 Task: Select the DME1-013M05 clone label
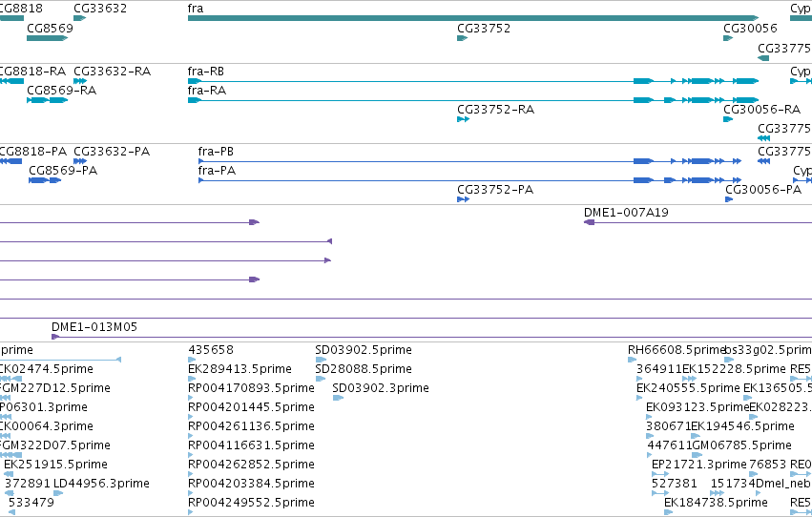click(94, 327)
